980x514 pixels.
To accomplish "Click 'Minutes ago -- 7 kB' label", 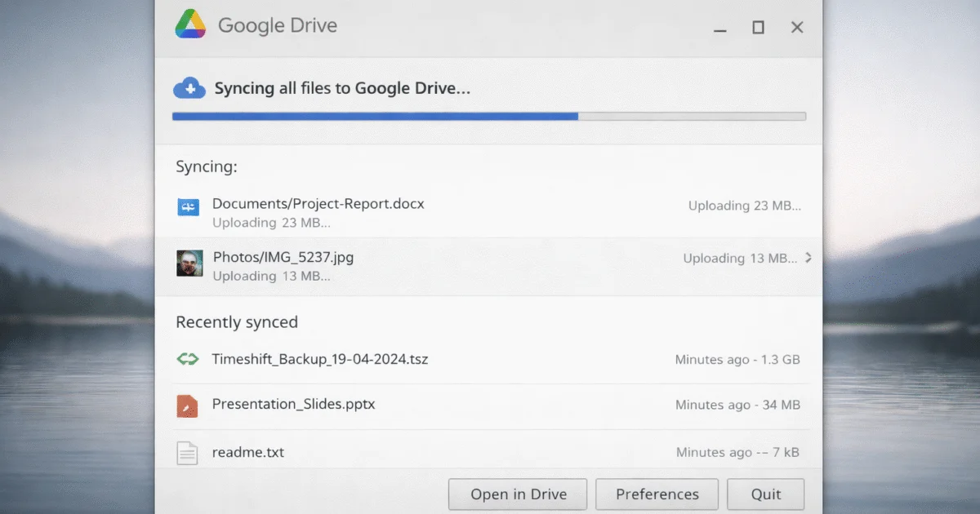I will 737,452.
